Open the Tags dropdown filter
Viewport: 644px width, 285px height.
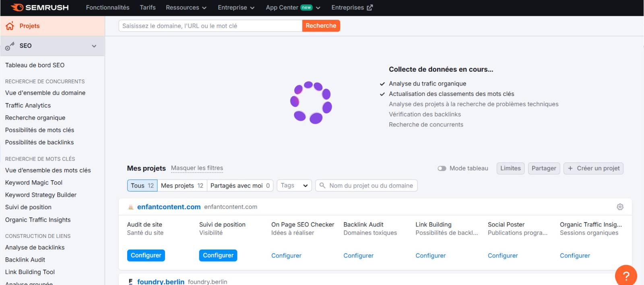point(294,185)
